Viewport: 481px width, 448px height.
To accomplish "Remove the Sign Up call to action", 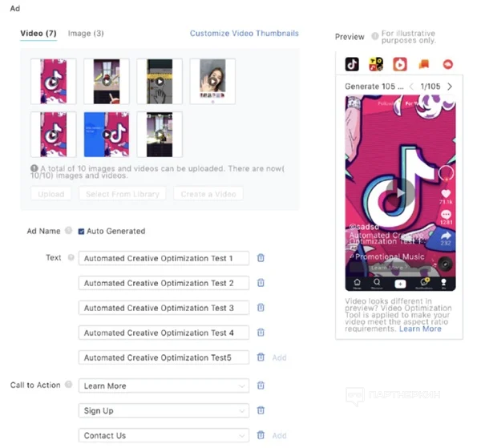I will coord(261,410).
